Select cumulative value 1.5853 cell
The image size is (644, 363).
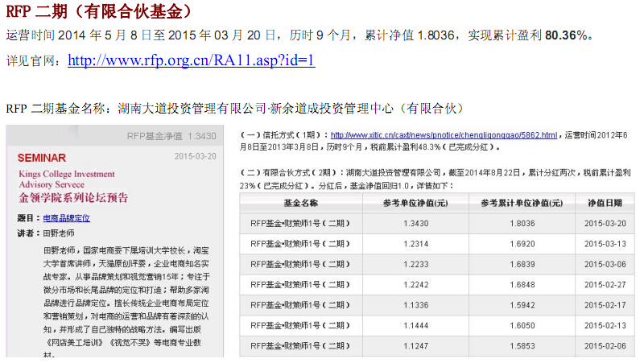(x=522, y=346)
